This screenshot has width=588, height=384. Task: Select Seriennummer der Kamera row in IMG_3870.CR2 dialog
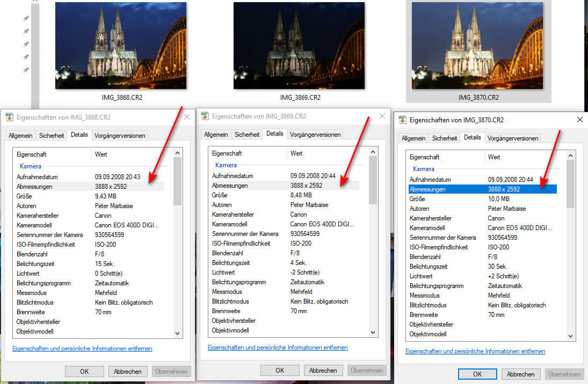point(482,238)
